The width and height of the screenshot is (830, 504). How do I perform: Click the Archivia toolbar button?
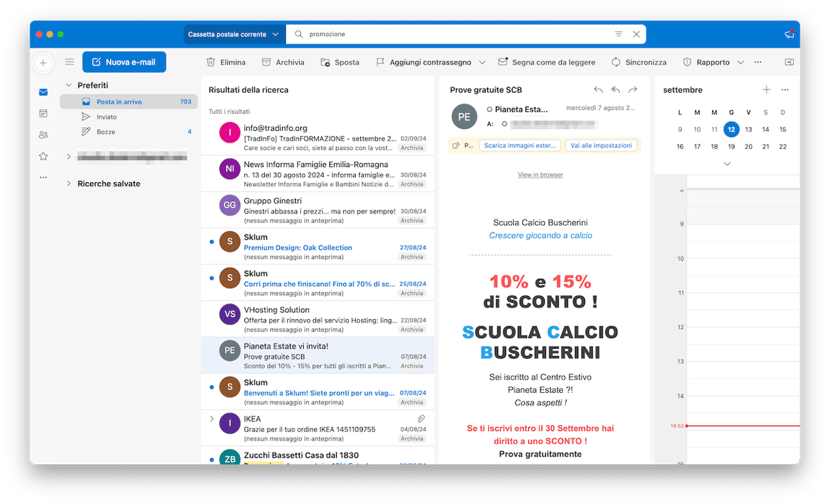click(283, 62)
